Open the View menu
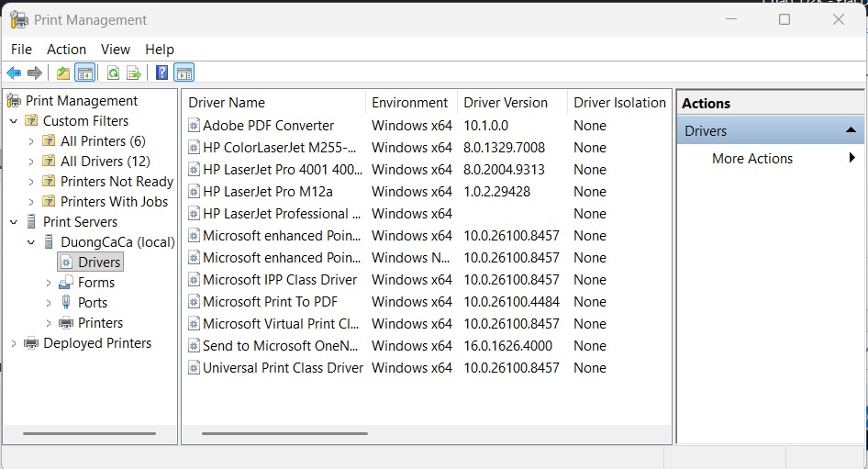The width and height of the screenshot is (868, 469). [115, 50]
